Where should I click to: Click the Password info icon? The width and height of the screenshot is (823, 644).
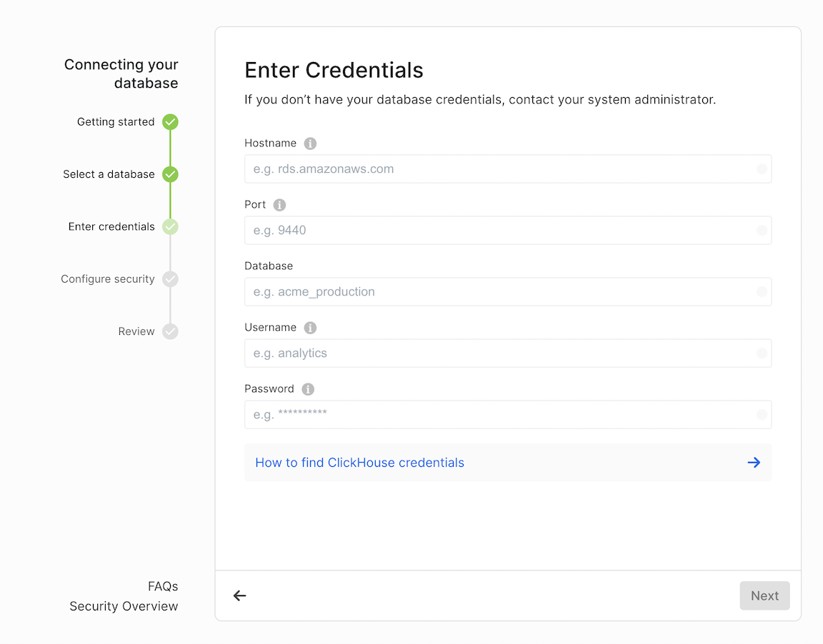pos(308,389)
